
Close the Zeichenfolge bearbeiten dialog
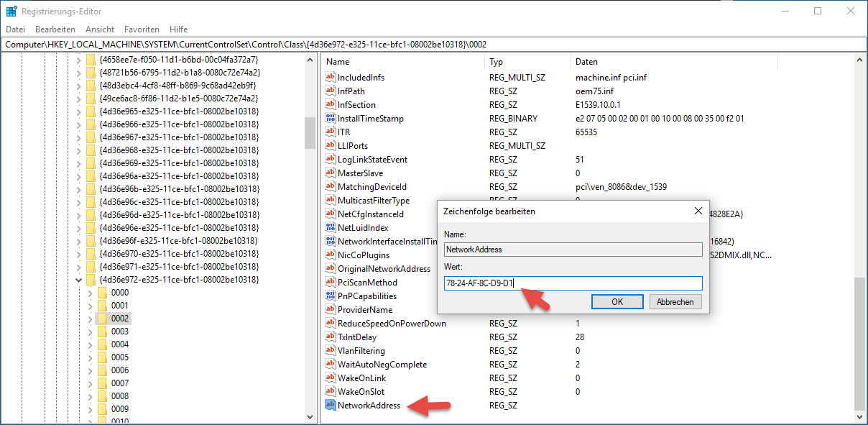point(698,211)
